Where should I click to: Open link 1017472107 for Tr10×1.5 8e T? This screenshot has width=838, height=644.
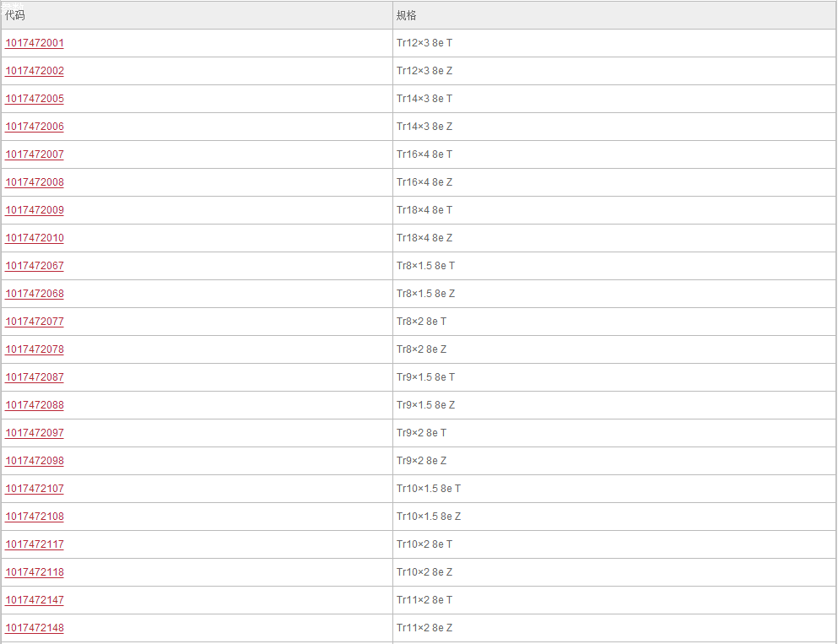pyautogui.click(x=35, y=489)
